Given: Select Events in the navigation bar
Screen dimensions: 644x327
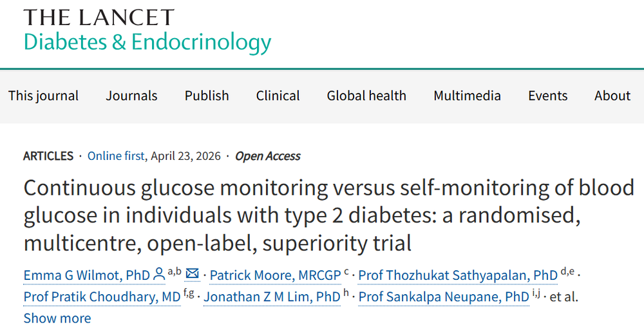Looking at the screenshot, I should (547, 95).
